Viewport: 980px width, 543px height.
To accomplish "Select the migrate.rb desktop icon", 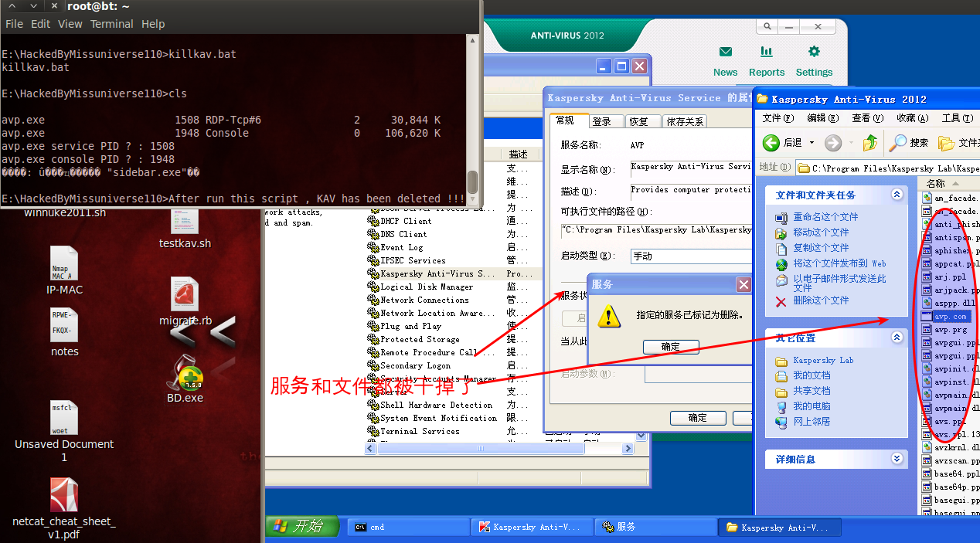I will [x=185, y=302].
